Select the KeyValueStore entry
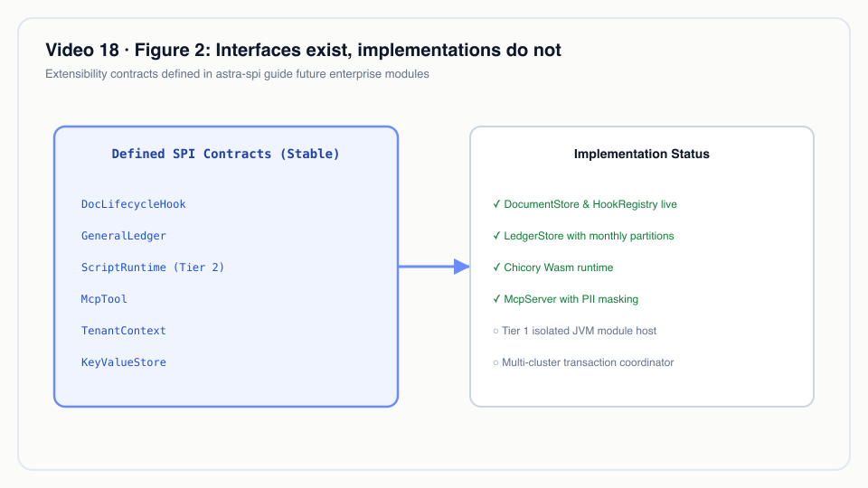 (124, 361)
